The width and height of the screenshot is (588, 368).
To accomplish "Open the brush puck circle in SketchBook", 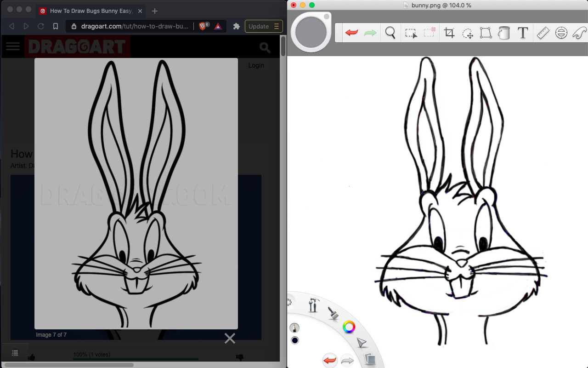I will click(x=311, y=32).
